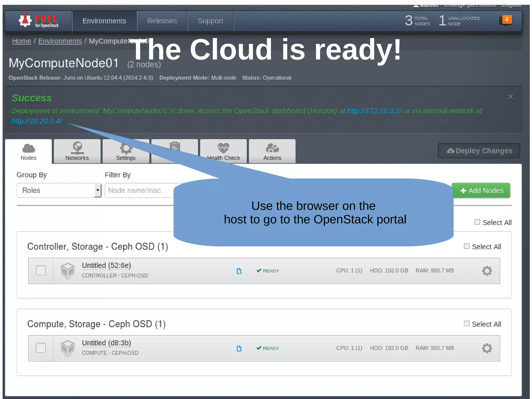
Task: Click the 1 Unallocated Node counter
Action: 459,21
